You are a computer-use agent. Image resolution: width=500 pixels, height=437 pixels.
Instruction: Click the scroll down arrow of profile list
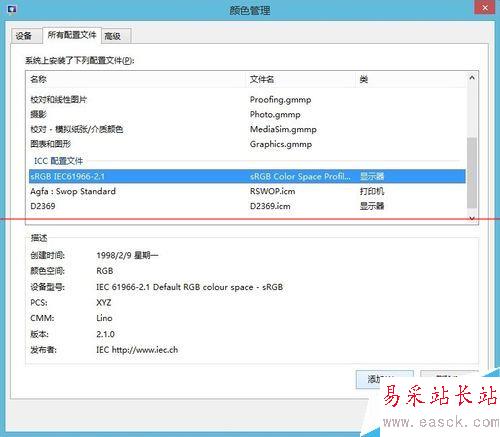pyautogui.click(x=472, y=218)
